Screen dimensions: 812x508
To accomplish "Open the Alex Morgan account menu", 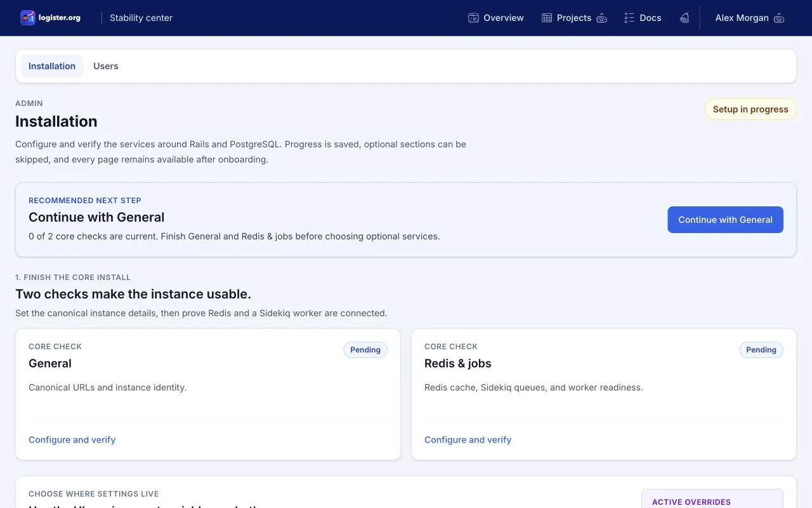I will pos(750,18).
